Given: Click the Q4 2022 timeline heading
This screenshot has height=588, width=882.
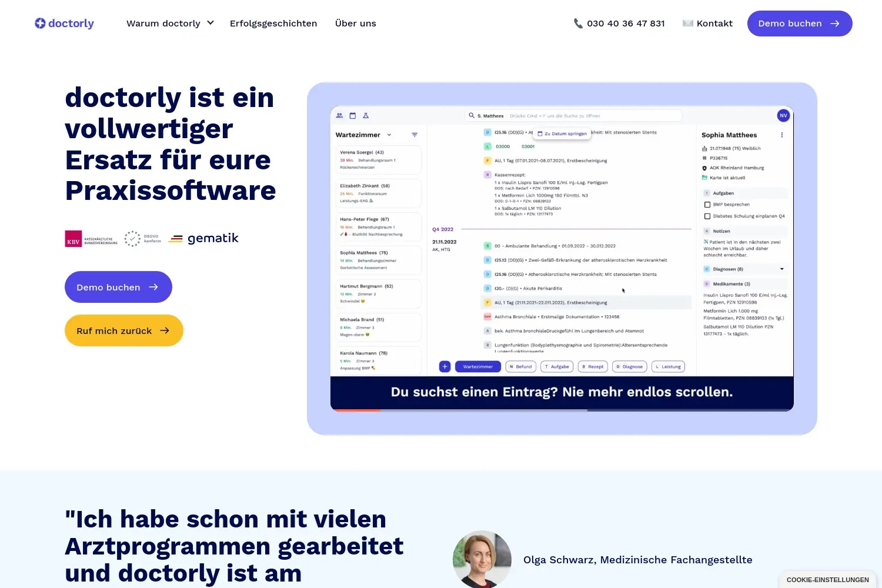Looking at the screenshot, I should click(x=443, y=229).
